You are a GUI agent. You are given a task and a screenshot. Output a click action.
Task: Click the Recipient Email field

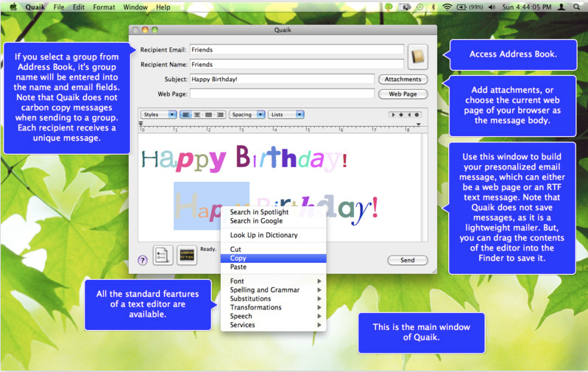pyautogui.click(x=297, y=49)
